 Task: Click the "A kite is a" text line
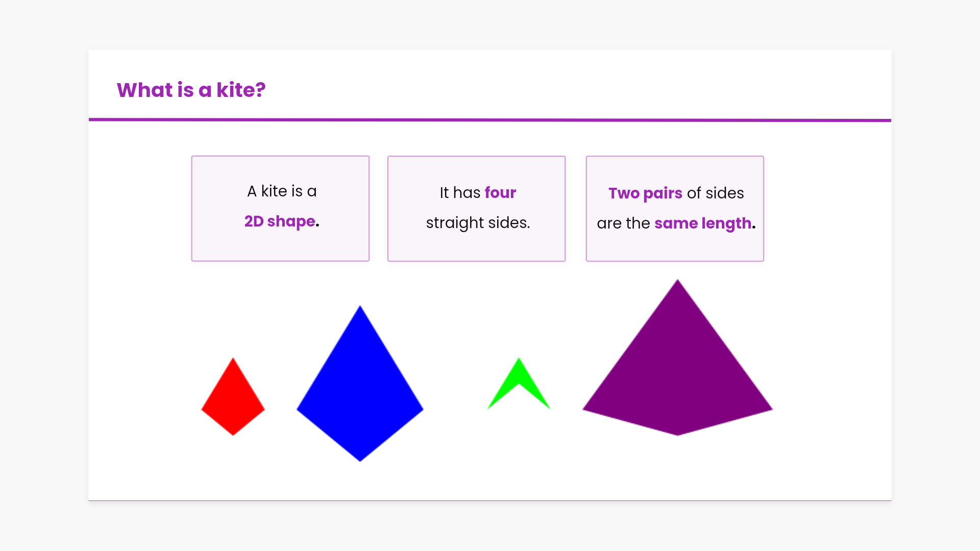[x=282, y=191]
